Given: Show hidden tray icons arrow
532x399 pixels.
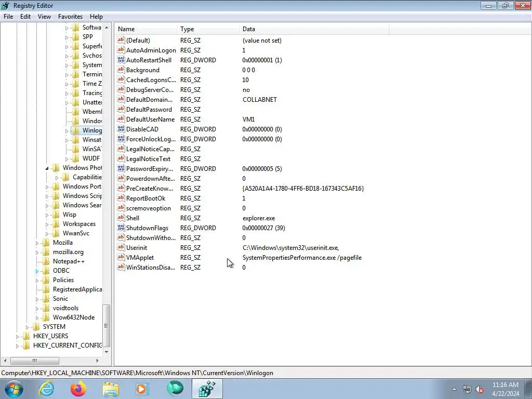Looking at the screenshot, I should point(454,390).
